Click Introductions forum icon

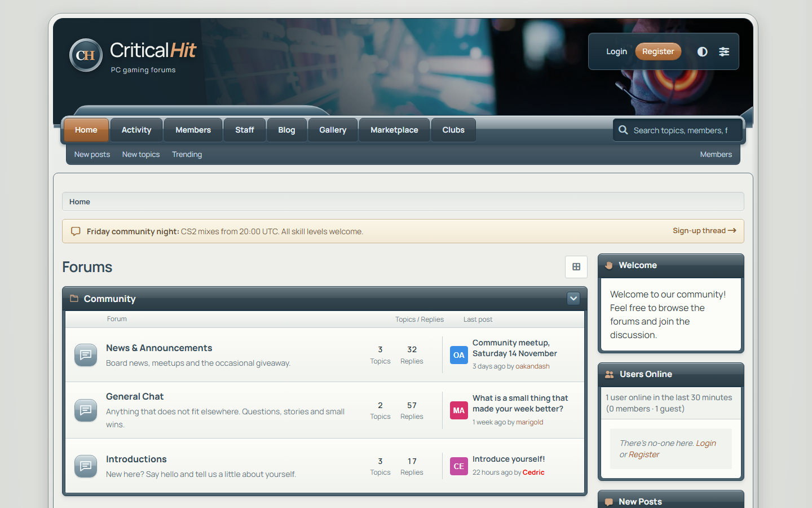pos(86,466)
